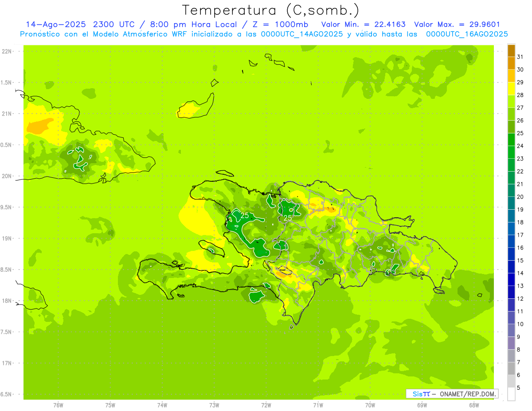Click the 'Temperatura (C,somb.)' chart title
532x411 pixels.
[271, 10]
